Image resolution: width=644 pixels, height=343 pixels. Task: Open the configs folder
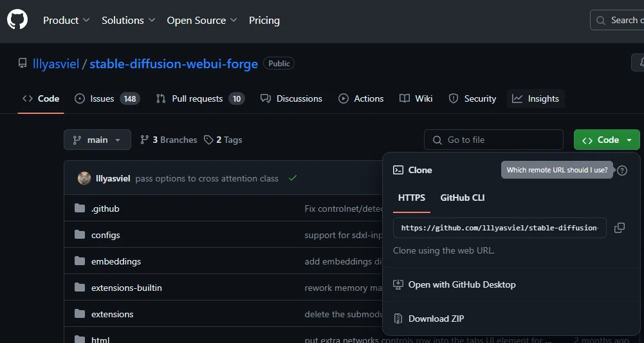106,235
